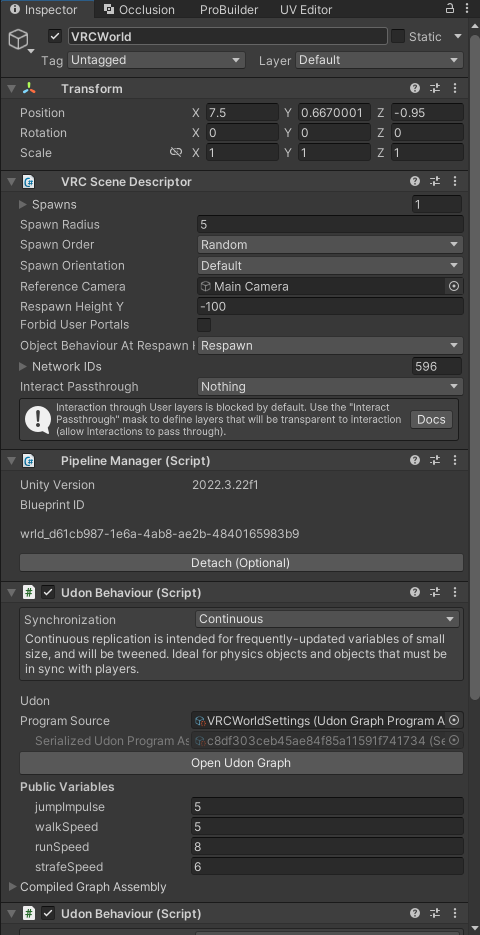
Task: Open the help icon of the lower Udon Behaviour
Action: click(415, 913)
